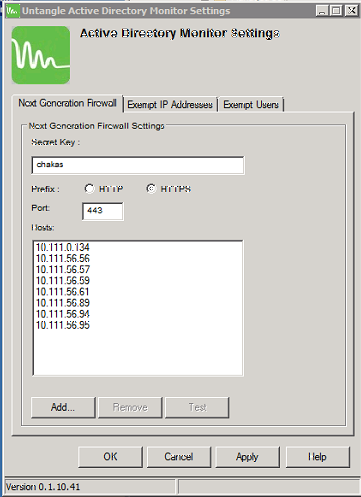Select host 10.111.56.59 in the list
This screenshot has height=497, width=361.
[63, 280]
